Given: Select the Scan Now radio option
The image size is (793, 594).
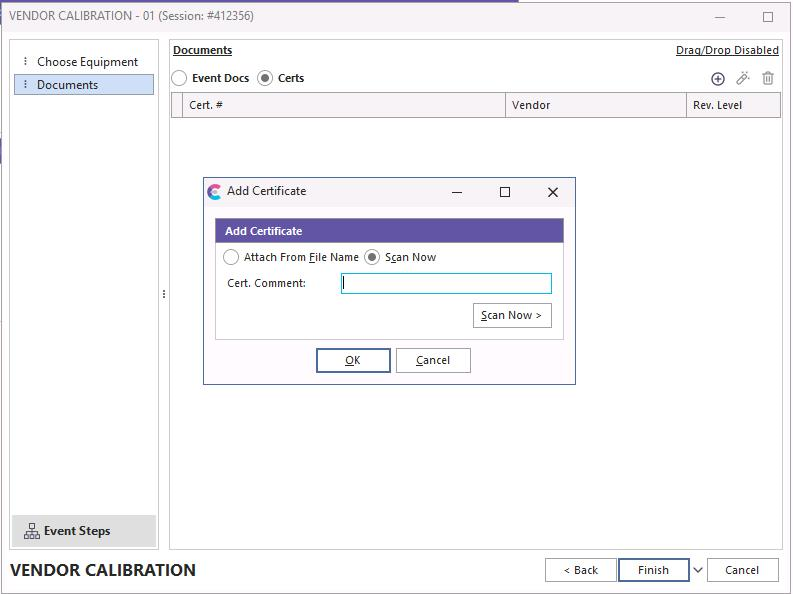Looking at the screenshot, I should pos(372,257).
